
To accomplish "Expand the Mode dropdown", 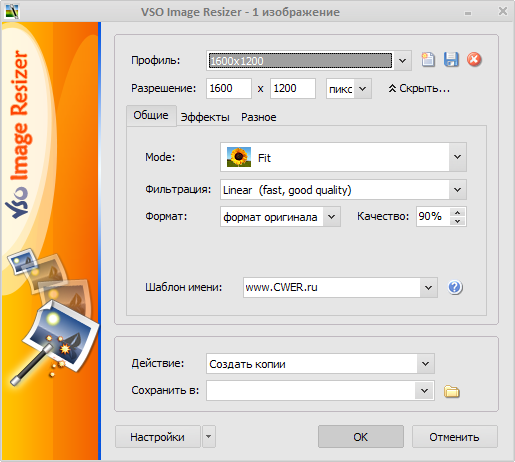I will click(457, 157).
